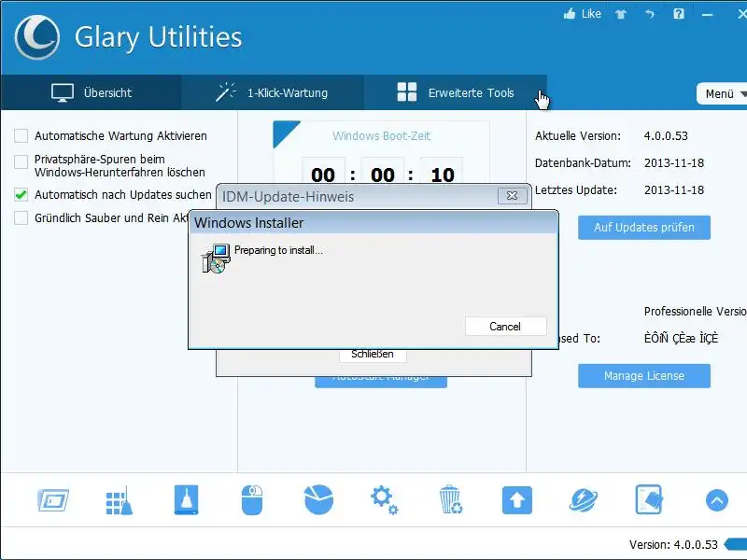Click the Letztes Update date value
This screenshot has height=560, width=747.
674,190
